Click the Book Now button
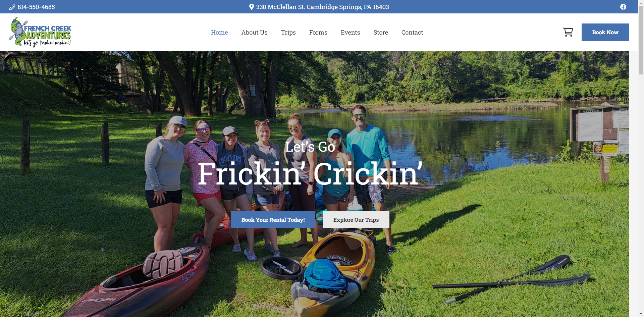 [x=605, y=32]
